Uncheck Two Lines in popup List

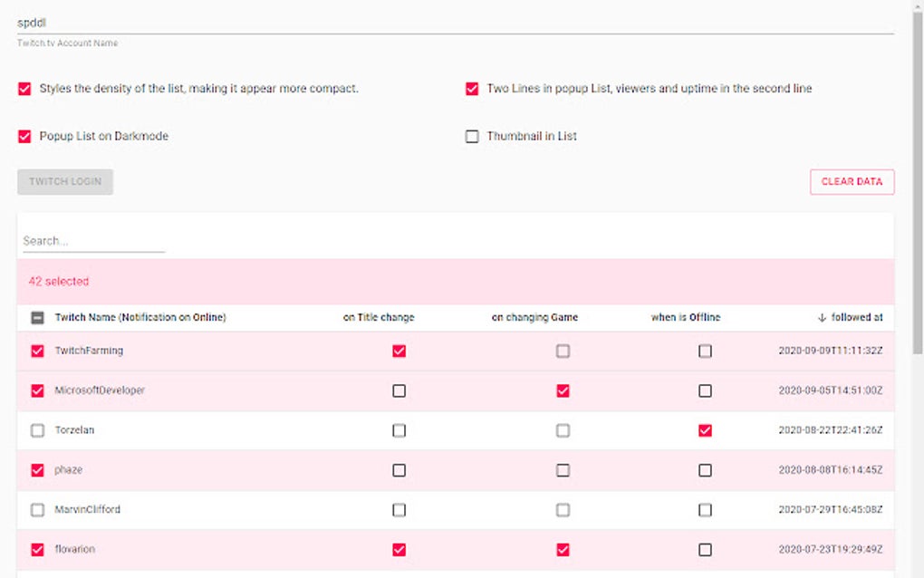coord(472,89)
